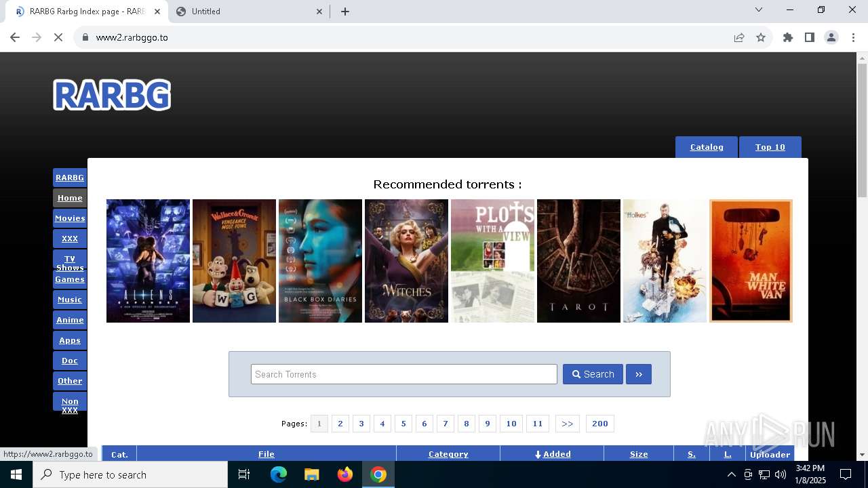Sort torrents by Size
Image resolution: width=868 pixels, height=488 pixels.
pyautogui.click(x=639, y=454)
